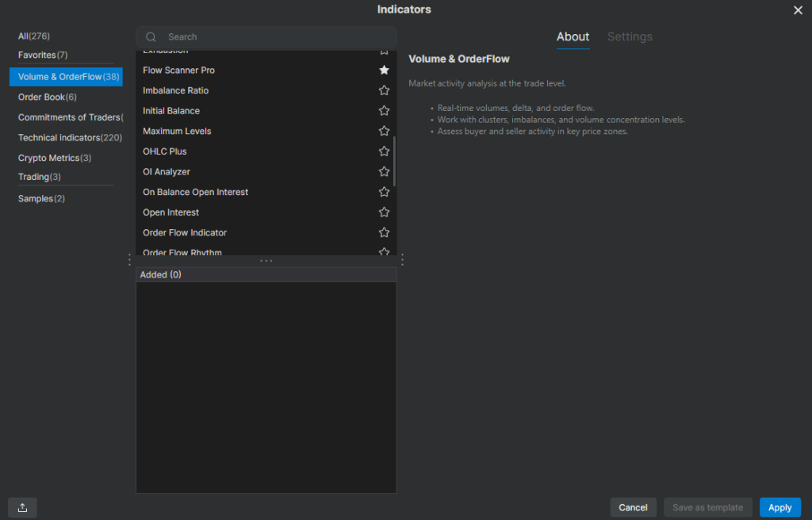The height and width of the screenshot is (520, 812).
Task: Select Flow Scanner Pro in list
Action: click(x=265, y=70)
